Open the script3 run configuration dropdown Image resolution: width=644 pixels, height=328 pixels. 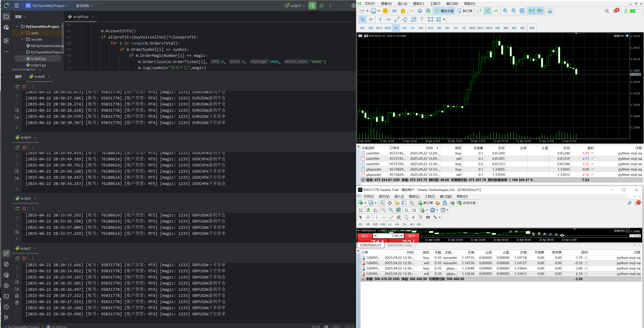coord(295,6)
